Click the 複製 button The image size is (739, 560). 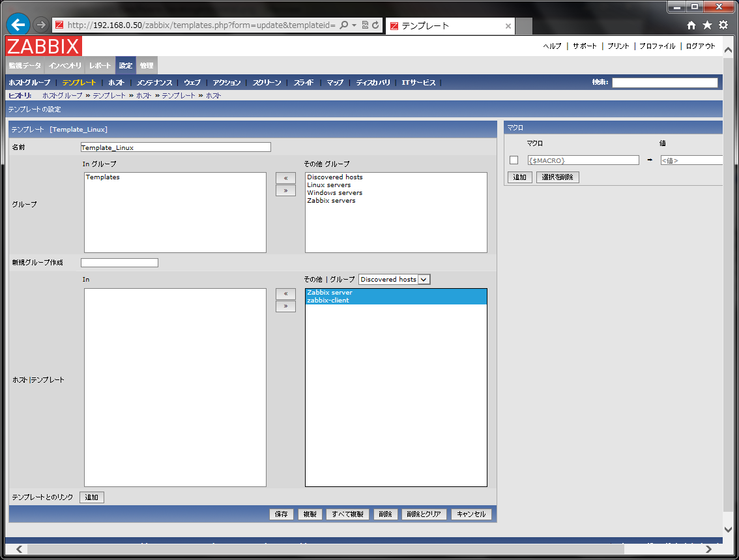pyautogui.click(x=310, y=514)
